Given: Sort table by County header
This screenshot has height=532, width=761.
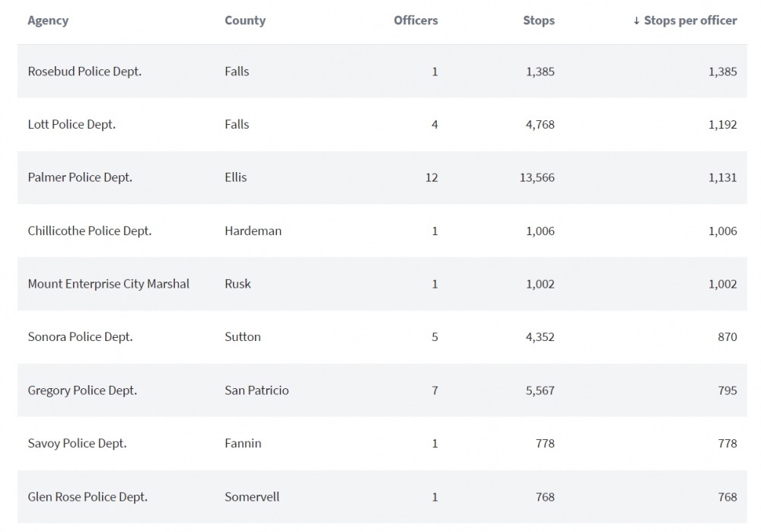Looking at the screenshot, I should 245,21.
